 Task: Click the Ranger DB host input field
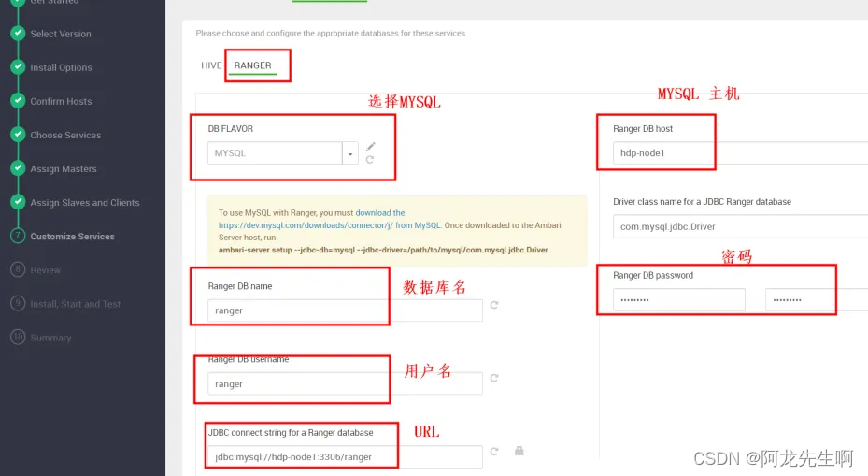click(740, 153)
